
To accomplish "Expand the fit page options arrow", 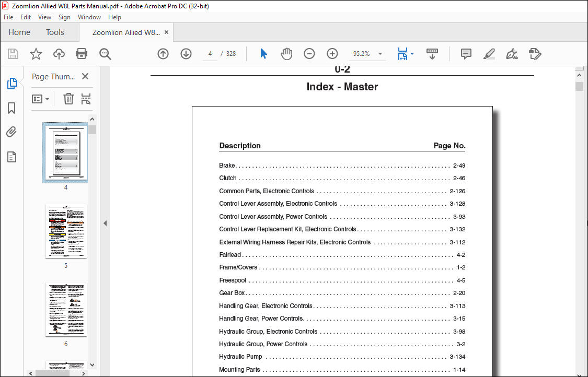I will pyautogui.click(x=412, y=54).
